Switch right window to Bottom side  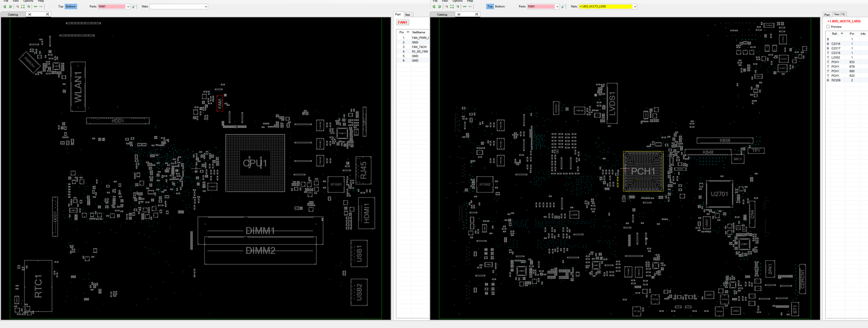pyautogui.click(x=500, y=6)
